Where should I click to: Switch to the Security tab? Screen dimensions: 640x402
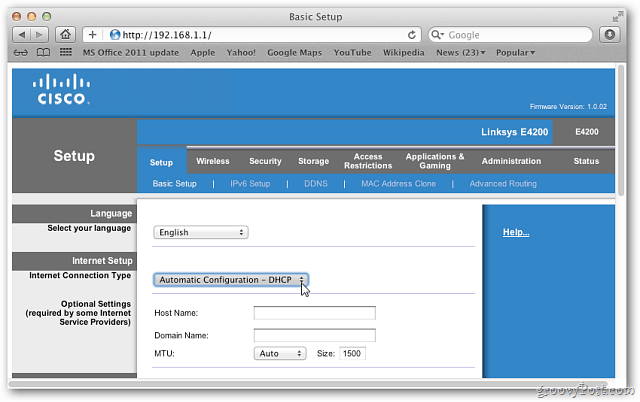click(265, 161)
